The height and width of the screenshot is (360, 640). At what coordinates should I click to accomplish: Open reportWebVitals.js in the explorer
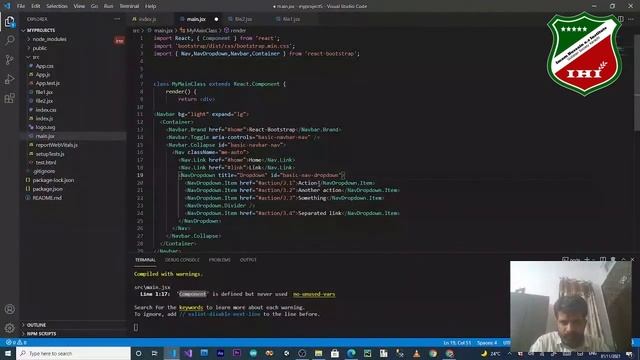point(56,145)
